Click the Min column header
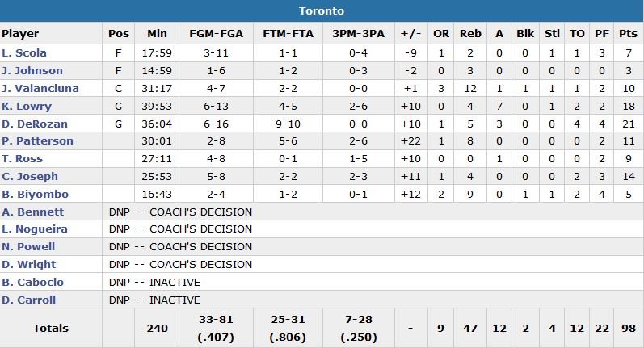This screenshot has height=348, width=644. pyautogui.click(x=157, y=33)
